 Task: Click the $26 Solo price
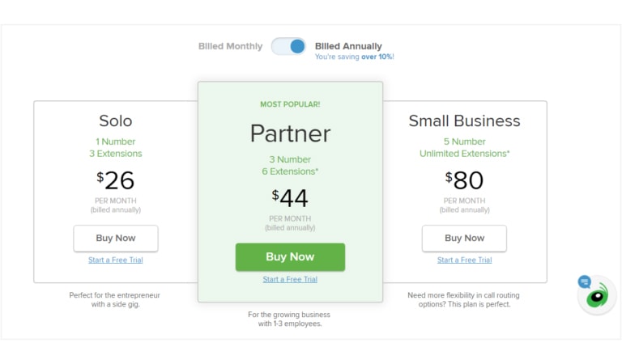(116, 180)
